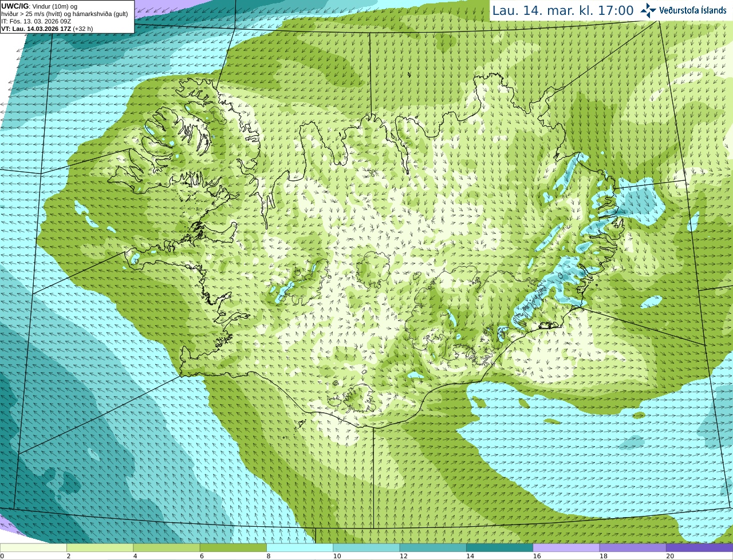Click the legend scale label 14
Viewport: 733px width, 560px height.
[470, 556]
